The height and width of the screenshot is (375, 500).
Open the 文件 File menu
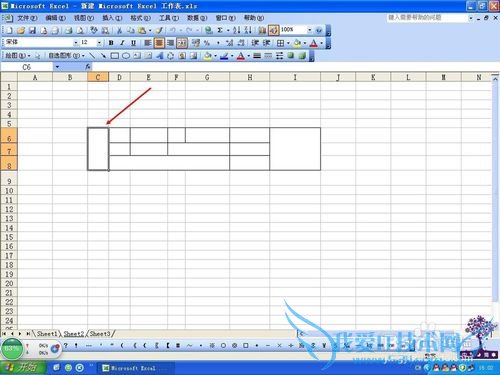[27, 18]
